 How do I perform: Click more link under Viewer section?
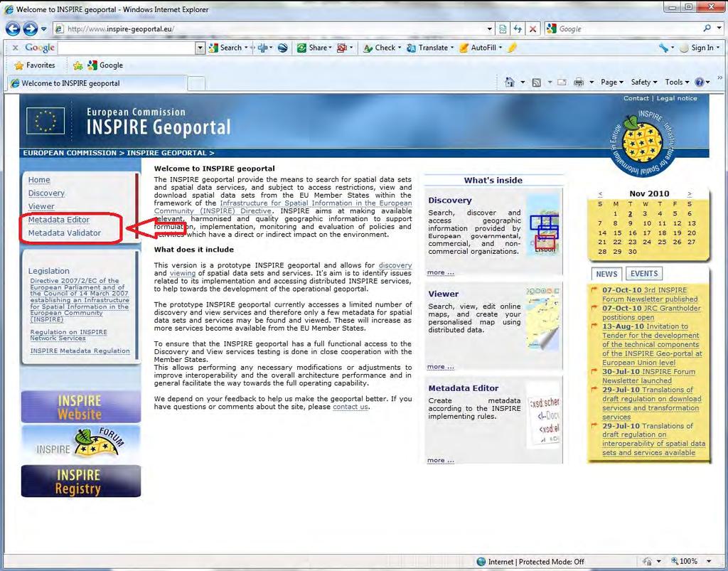click(440, 367)
